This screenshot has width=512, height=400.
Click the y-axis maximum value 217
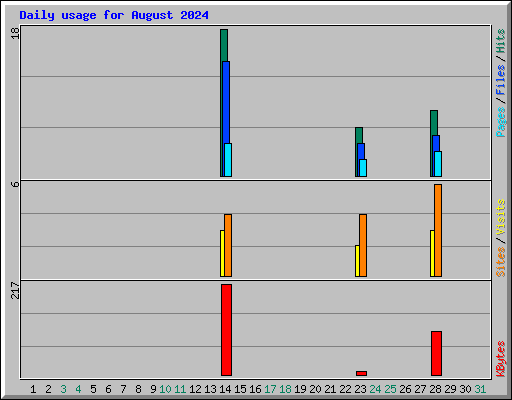point(15,290)
